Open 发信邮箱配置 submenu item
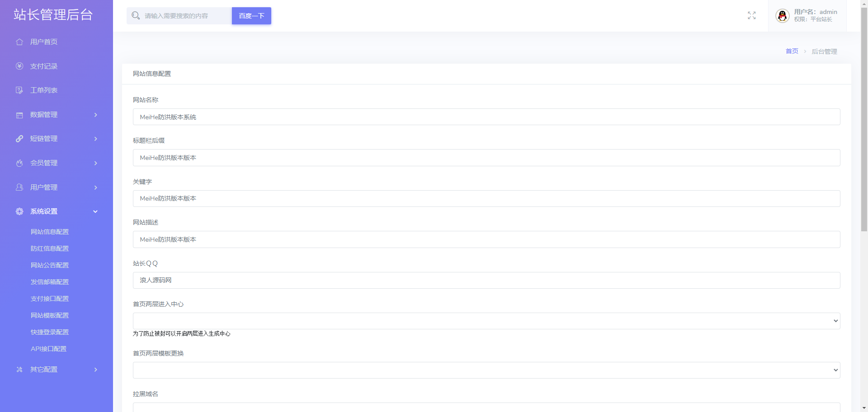 [x=50, y=282]
